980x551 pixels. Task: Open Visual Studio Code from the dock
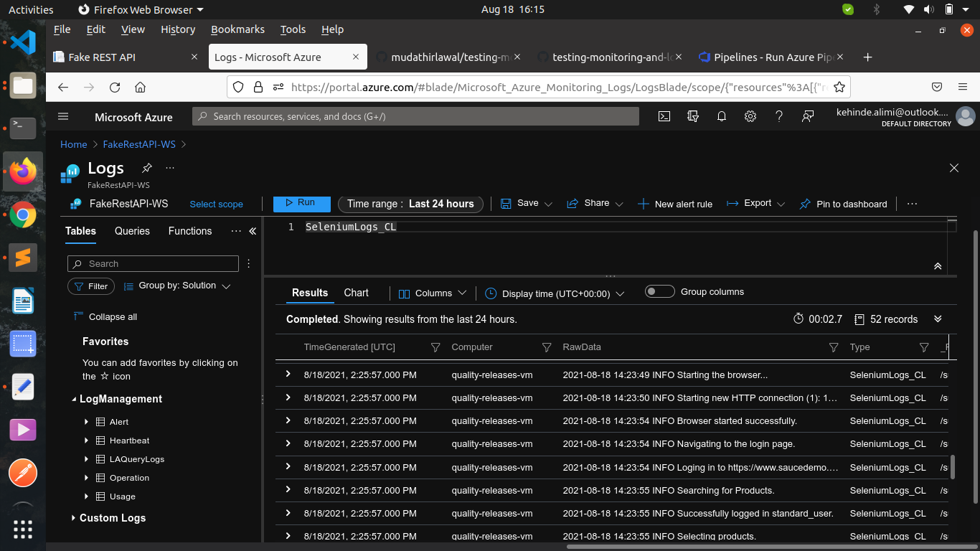(23, 42)
